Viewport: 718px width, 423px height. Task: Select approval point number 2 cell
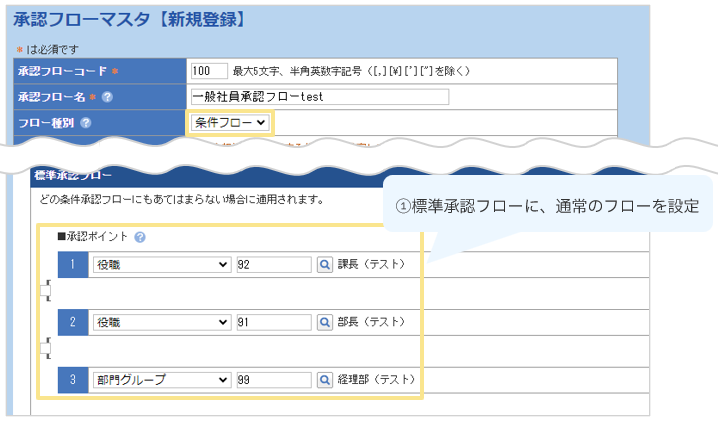tap(72, 323)
